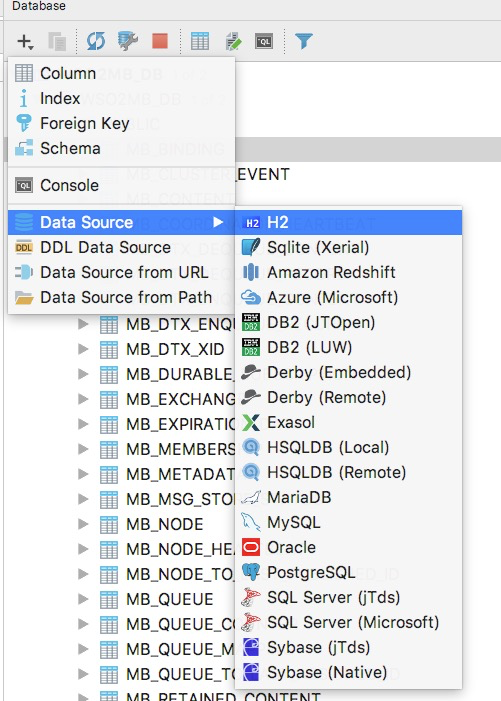Choose Amazon Redshift data source
The image size is (501, 701).
[x=348, y=272]
